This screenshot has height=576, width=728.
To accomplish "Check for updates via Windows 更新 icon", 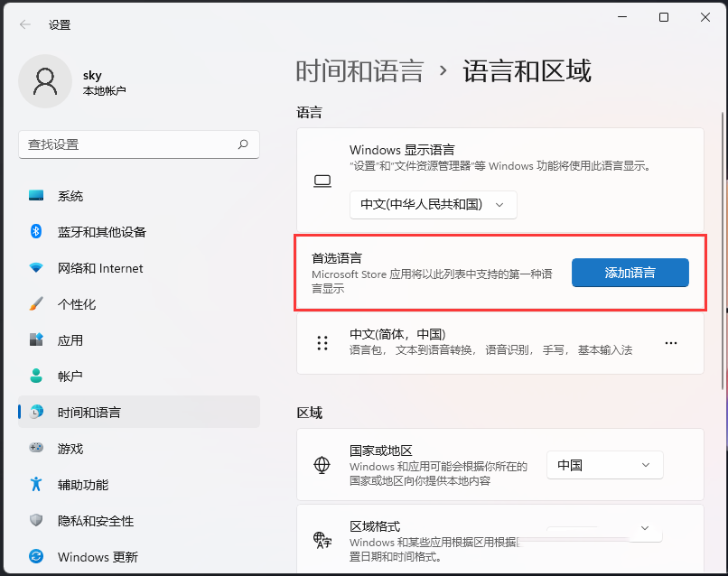I will (x=34, y=556).
